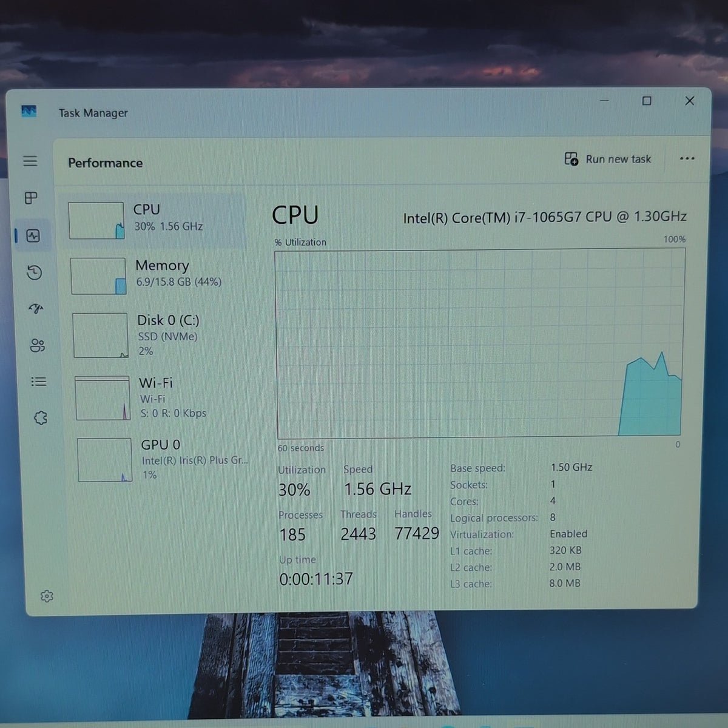Screen dimensions: 728x728
Task: Open the Startup apps page icon
Action: pos(36,309)
